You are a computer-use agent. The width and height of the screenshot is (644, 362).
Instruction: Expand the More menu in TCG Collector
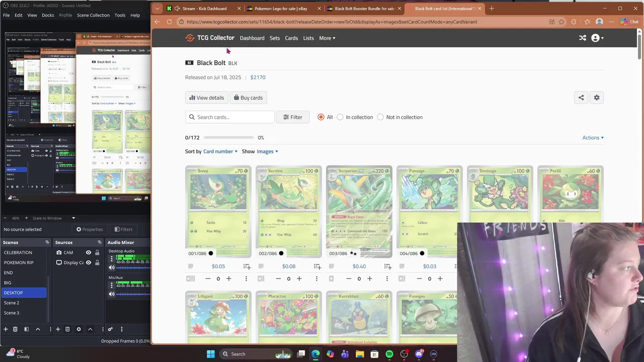(327, 38)
